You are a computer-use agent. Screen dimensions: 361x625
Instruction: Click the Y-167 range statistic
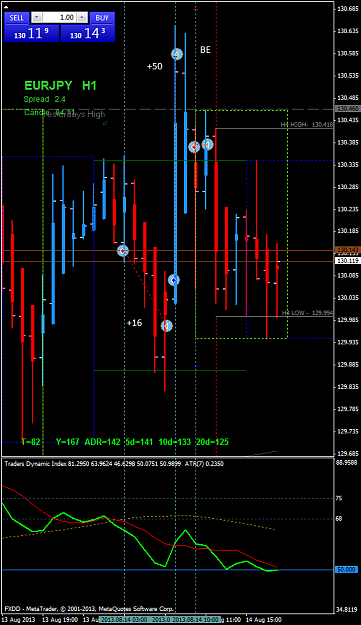click(68, 442)
